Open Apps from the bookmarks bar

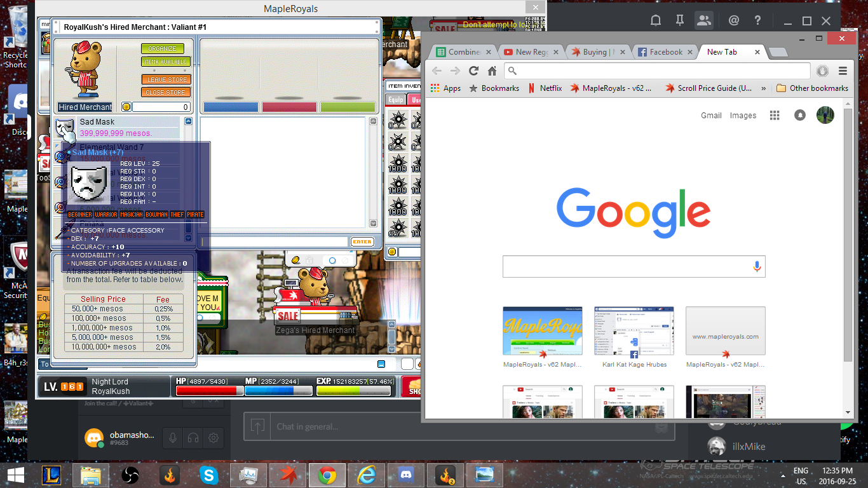click(x=445, y=88)
